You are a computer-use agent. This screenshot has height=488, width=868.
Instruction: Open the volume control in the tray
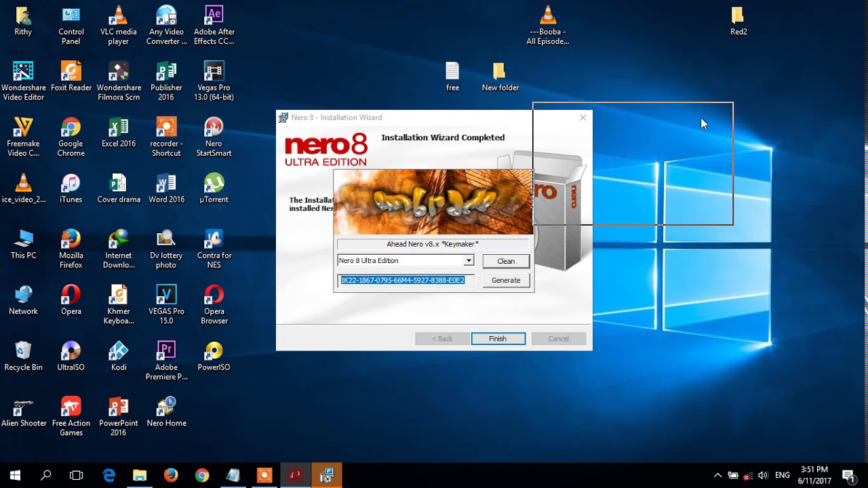[x=763, y=474]
